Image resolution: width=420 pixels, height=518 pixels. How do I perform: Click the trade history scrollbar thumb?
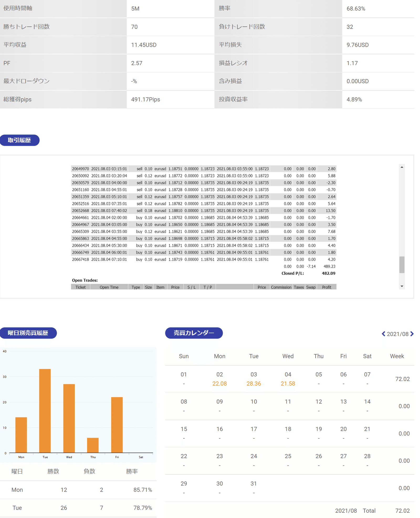[402, 265]
